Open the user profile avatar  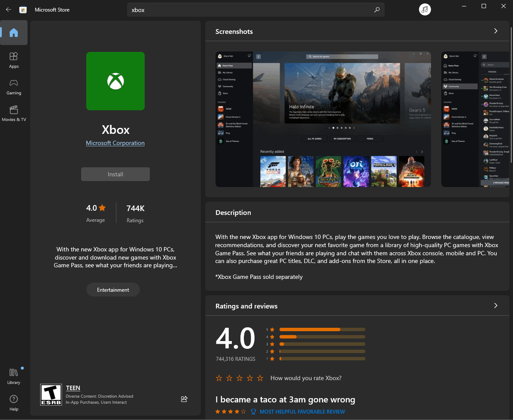pos(425,9)
